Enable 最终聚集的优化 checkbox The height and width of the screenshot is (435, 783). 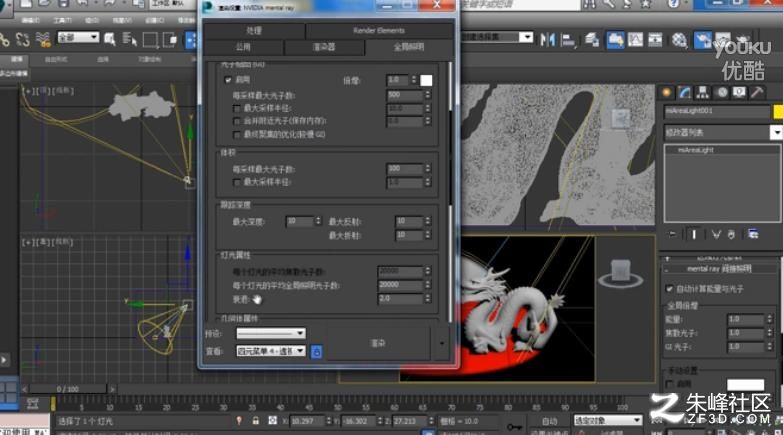pos(237,135)
